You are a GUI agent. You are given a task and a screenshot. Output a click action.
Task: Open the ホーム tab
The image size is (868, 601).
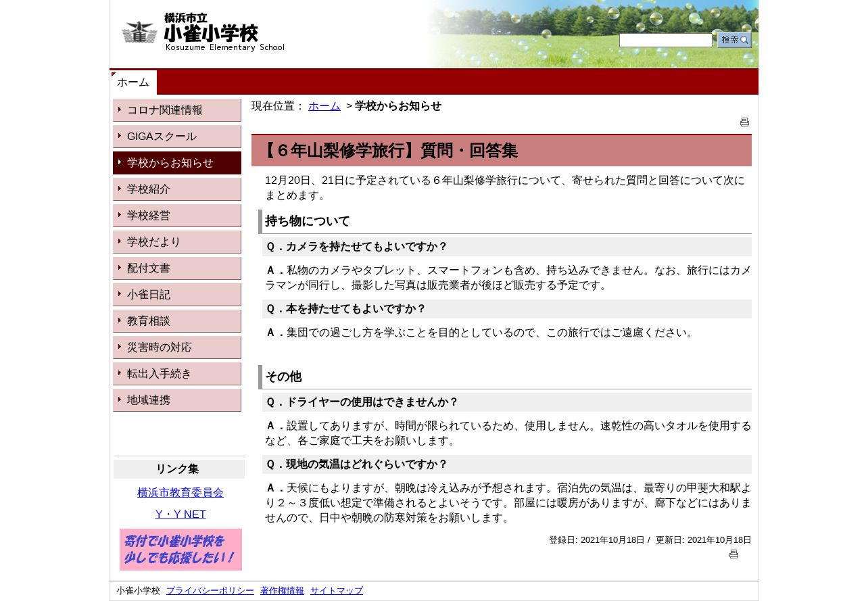click(x=133, y=82)
